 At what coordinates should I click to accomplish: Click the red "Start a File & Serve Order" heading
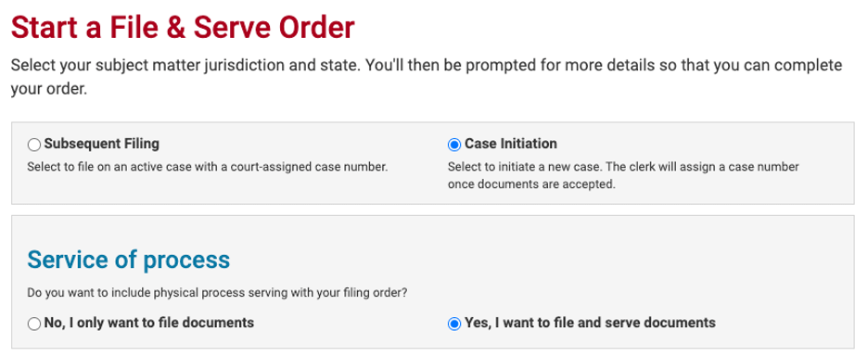[183, 28]
